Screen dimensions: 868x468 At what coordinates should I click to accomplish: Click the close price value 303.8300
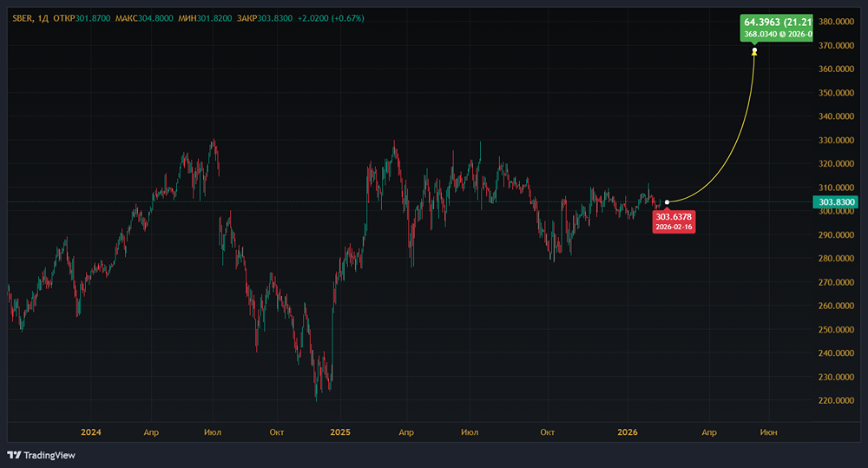[275, 18]
